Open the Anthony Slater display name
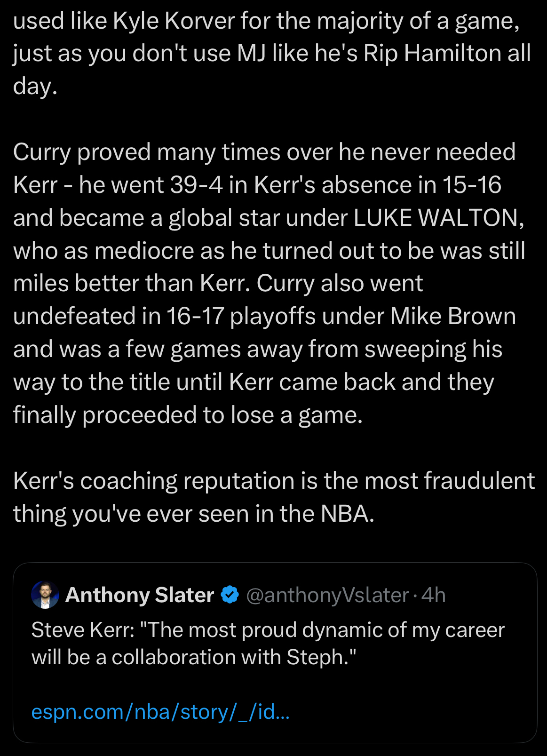Image resolution: width=547 pixels, height=756 pixels. pos(140,595)
